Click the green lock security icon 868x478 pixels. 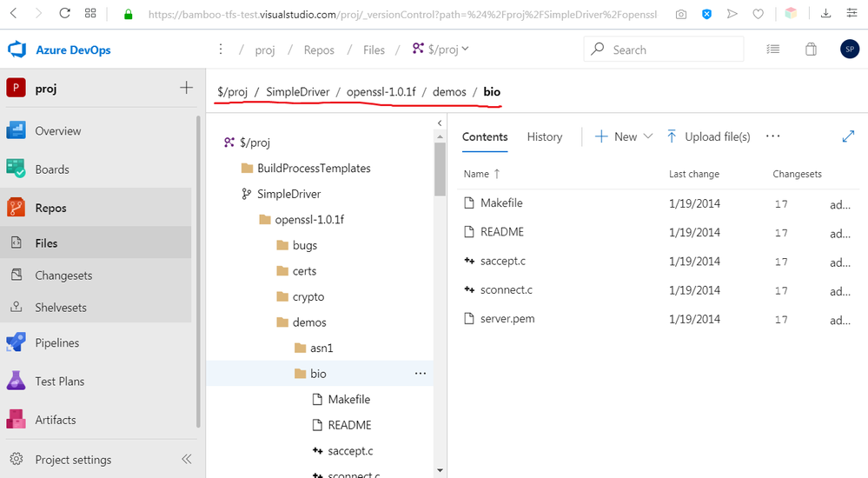128,15
